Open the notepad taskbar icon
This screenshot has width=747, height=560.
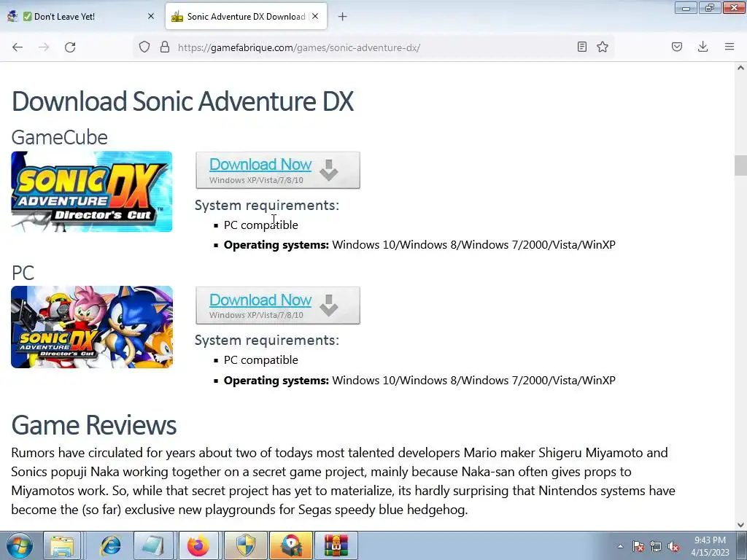[152, 545]
